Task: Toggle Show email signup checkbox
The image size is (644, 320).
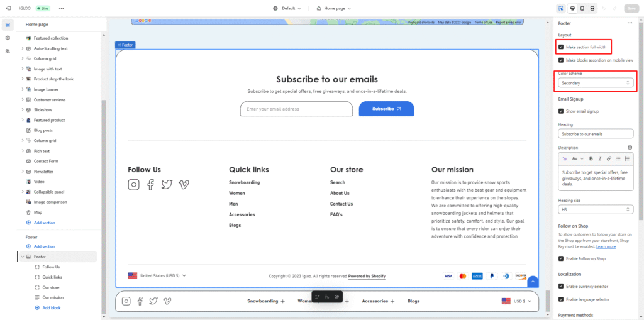Action: tap(561, 111)
